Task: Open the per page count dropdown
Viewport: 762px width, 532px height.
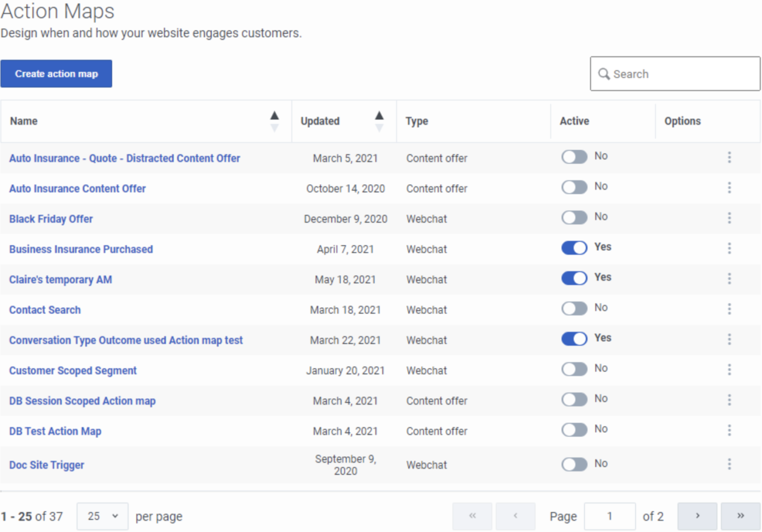Action: [x=102, y=516]
